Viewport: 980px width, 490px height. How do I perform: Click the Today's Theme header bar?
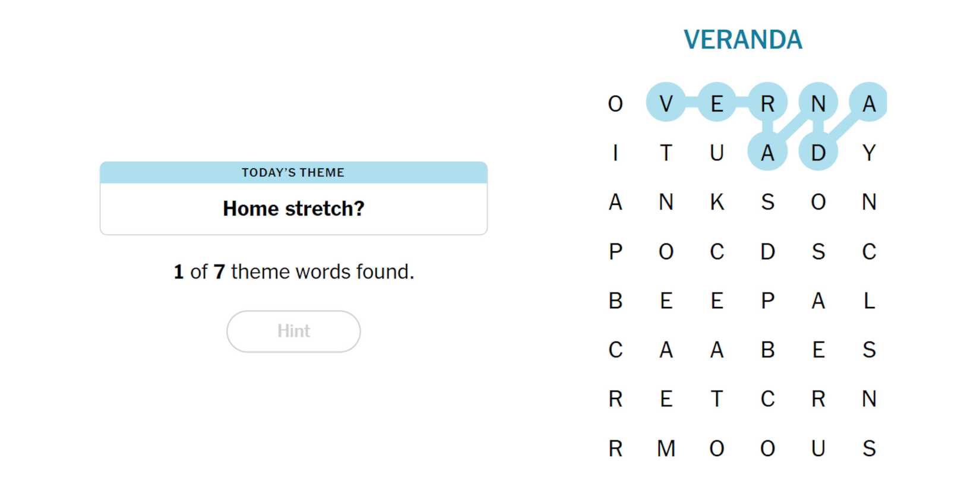click(293, 172)
